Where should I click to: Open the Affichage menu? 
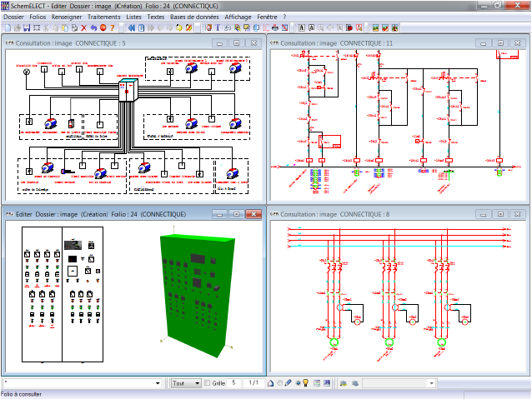click(238, 17)
